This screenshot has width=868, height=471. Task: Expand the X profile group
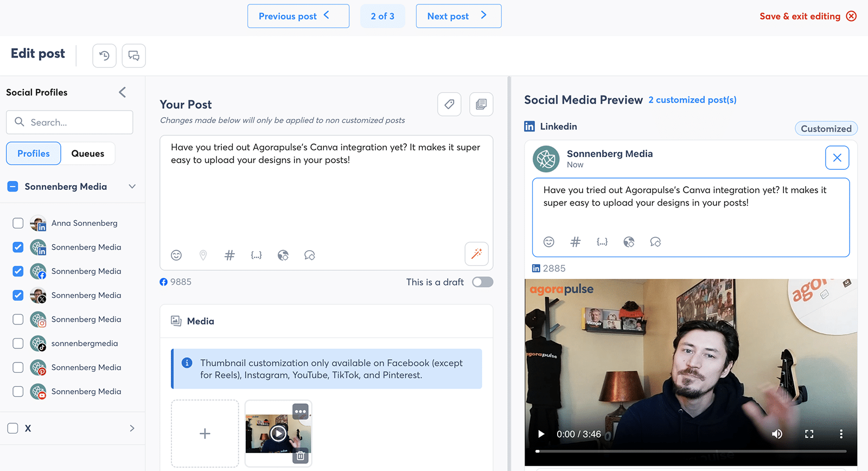tap(132, 428)
